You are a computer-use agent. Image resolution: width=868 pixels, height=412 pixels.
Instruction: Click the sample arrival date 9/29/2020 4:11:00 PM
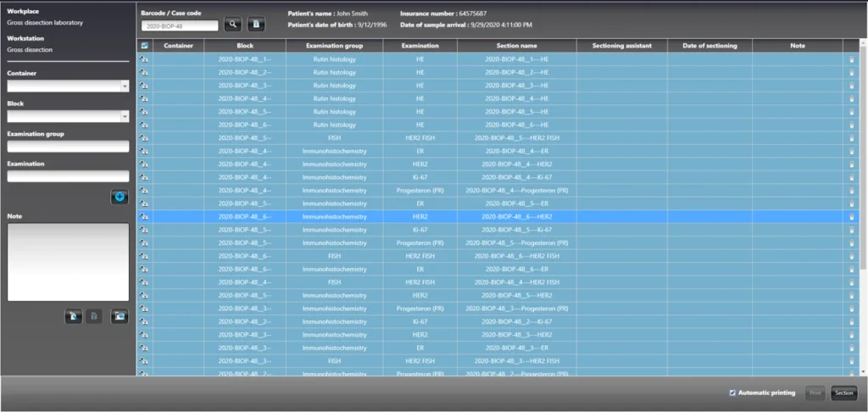502,25
